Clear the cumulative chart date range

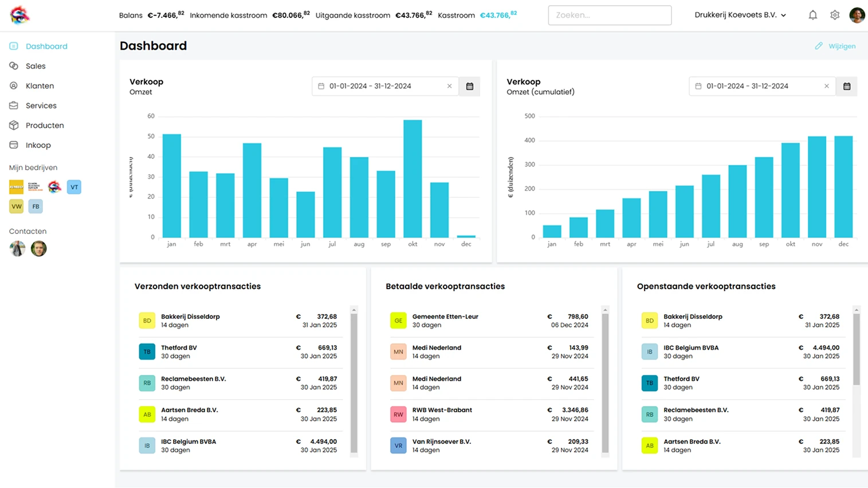pos(826,86)
